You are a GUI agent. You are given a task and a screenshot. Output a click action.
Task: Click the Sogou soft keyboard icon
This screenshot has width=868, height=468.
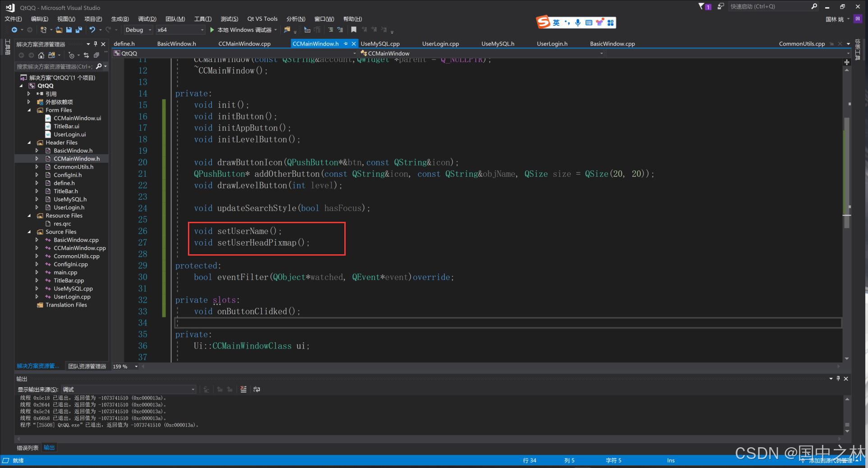[589, 23]
